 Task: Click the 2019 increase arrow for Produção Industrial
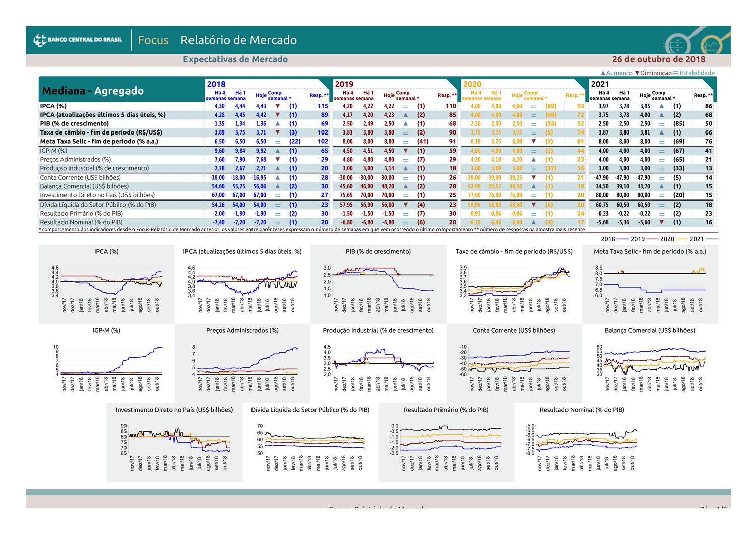pyautogui.click(x=405, y=168)
